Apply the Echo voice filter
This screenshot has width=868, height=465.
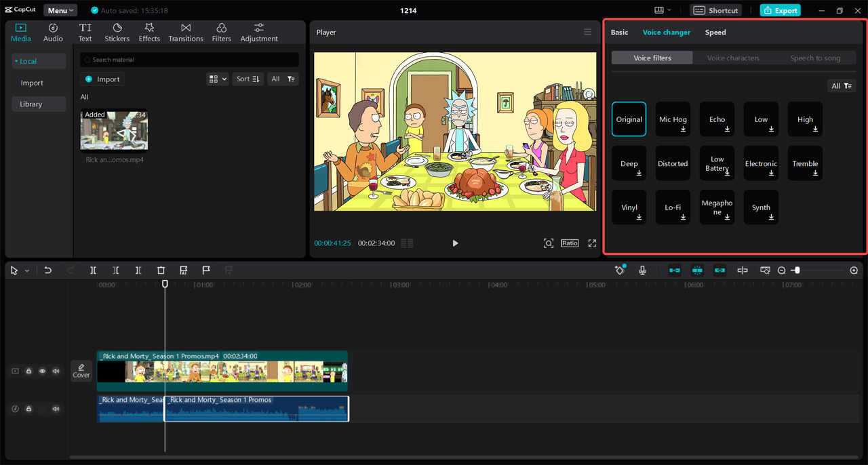(717, 119)
